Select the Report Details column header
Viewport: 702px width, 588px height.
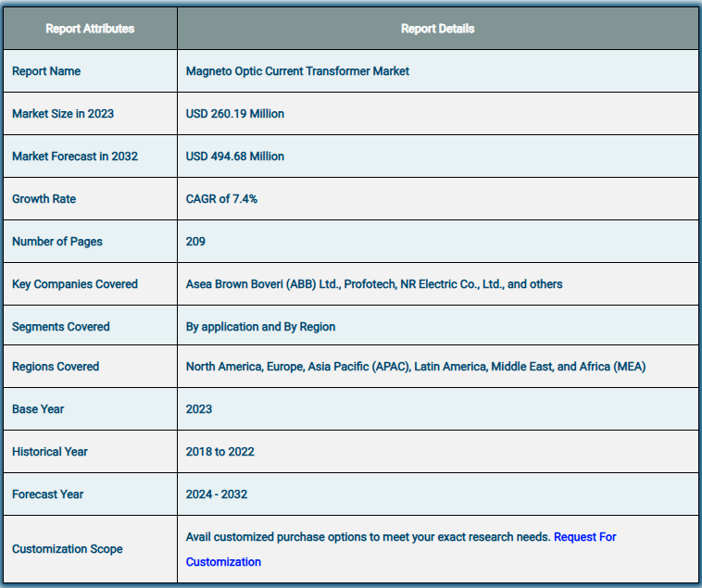437,29
